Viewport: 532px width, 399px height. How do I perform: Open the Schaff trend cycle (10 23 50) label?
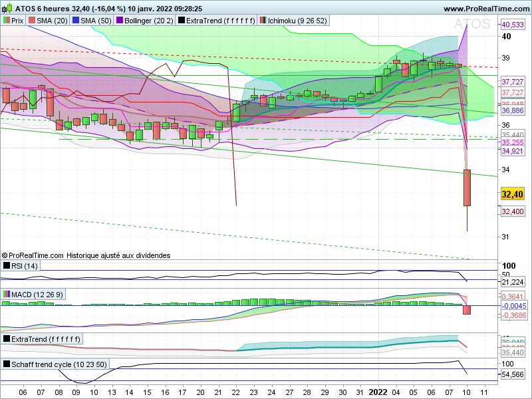(x=59, y=364)
